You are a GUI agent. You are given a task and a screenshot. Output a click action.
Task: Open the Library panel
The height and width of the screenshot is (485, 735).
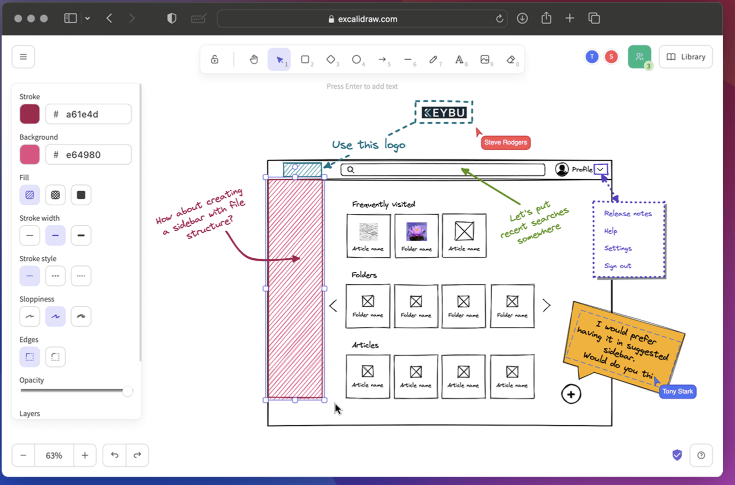click(x=686, y=57)
